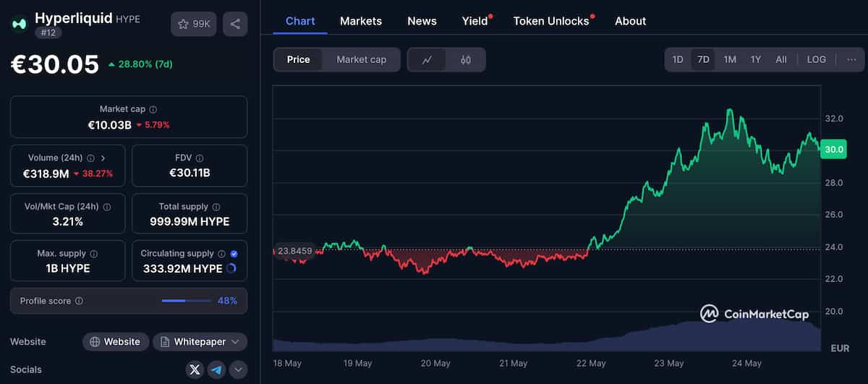
Task: Set chart range to 1M
Action: tap(730, 59)
